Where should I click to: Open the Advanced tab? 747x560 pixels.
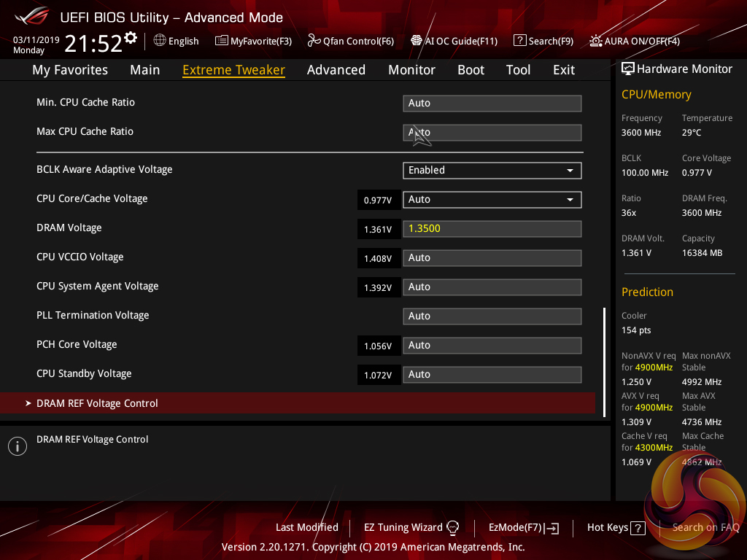[x=336, y=70]
